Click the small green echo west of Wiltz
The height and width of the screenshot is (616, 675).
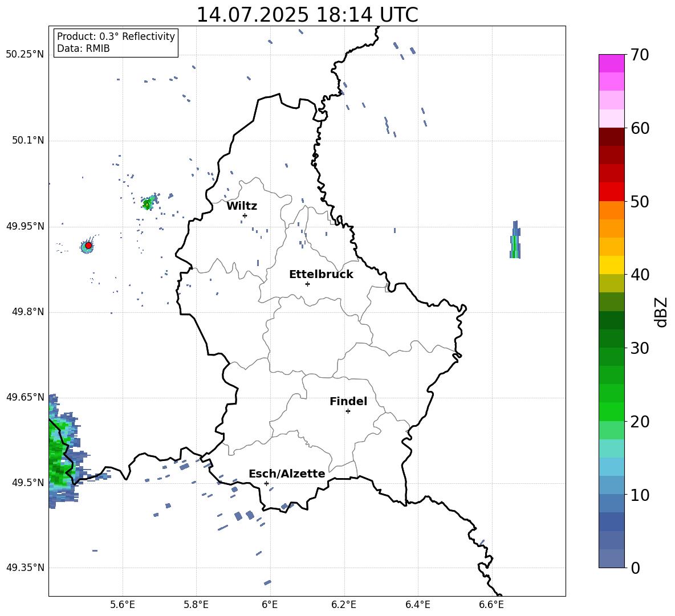[149, 203]
